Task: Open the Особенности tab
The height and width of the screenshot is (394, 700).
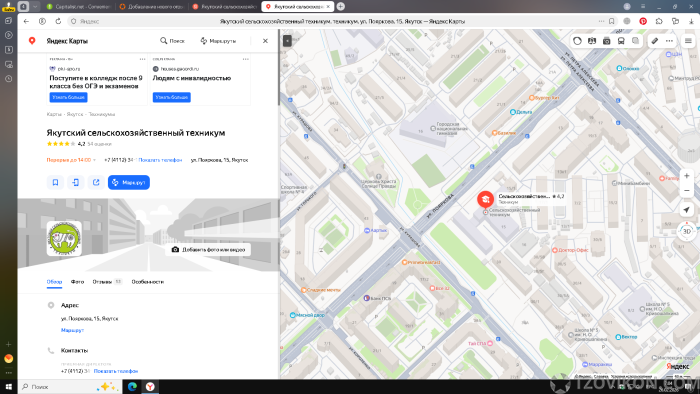Action: point(148,282)
